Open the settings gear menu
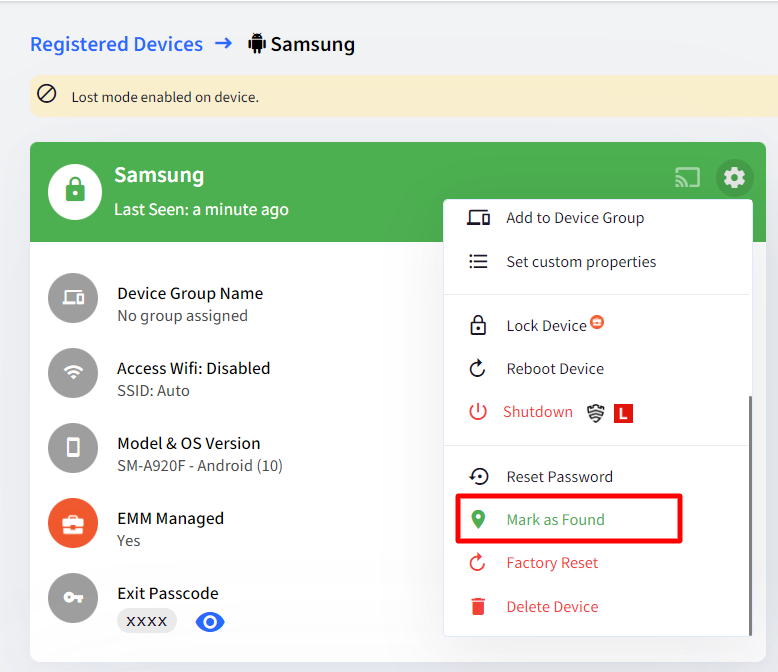Image resolution: width=778 pixels, height=672 pixels. (x=734, y=177)
